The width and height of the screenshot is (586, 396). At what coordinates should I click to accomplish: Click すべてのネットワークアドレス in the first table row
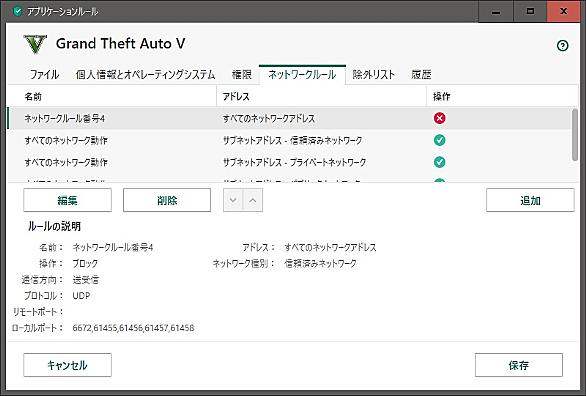point(269,118)
